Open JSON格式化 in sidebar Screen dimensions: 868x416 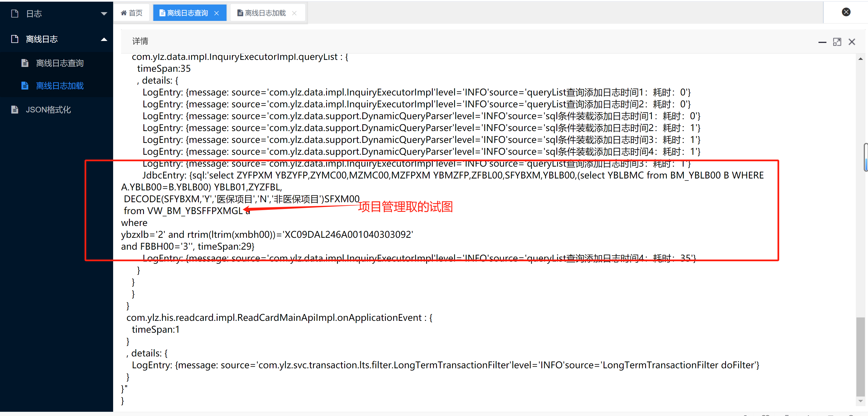pyautogui.click(x=48, y=109)
